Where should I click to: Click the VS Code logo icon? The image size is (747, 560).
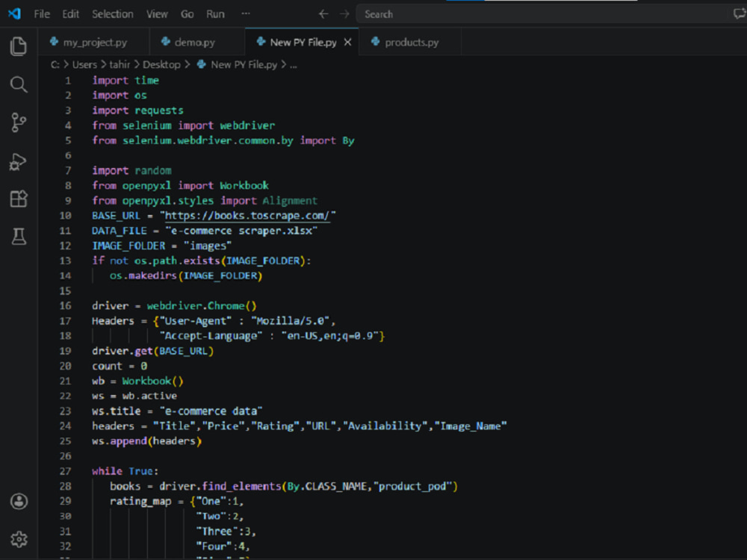[x=14, y=13]
